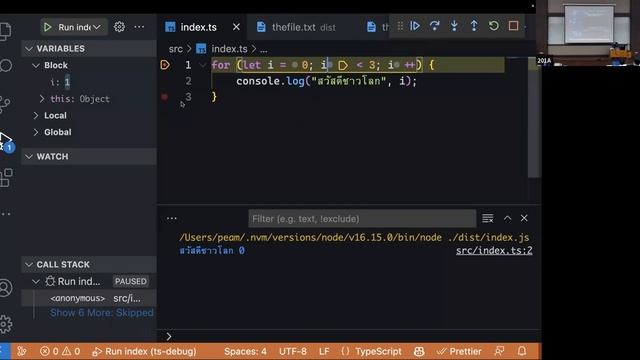Show additional views ellipsis in activity bar
The image size is (640, 360).
(6, 213)
